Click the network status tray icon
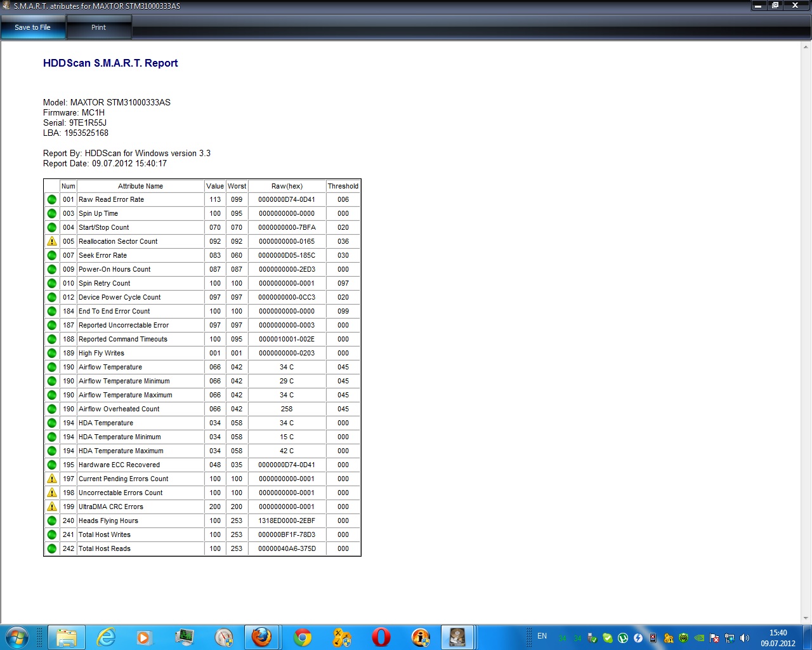 pos(730,638)
